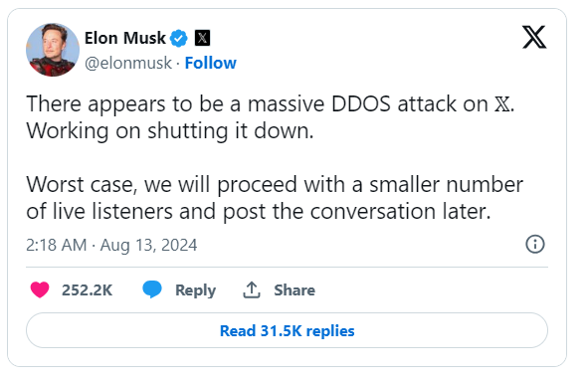Viewport: 588px width, 380px height.
Task: Open the circled info icon beside the timestamp
Action: pyautogui.click(x=535, y=244)
